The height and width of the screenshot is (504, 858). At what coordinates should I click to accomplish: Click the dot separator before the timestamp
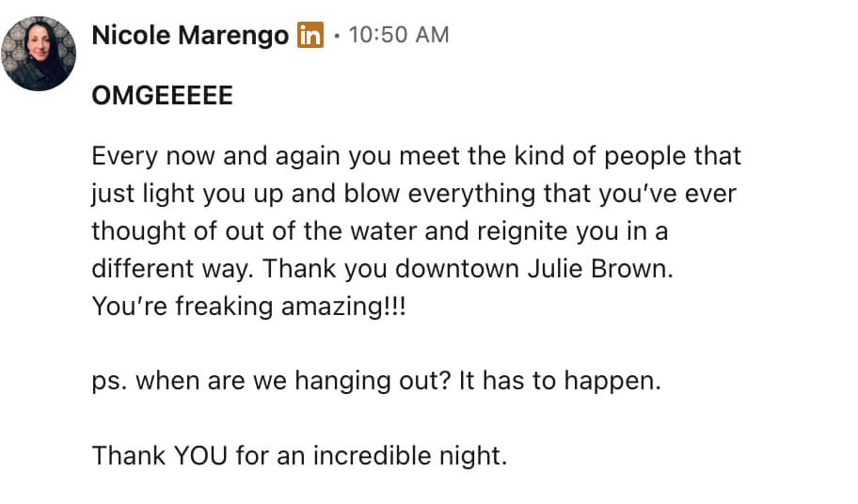[x=337, y=36]
